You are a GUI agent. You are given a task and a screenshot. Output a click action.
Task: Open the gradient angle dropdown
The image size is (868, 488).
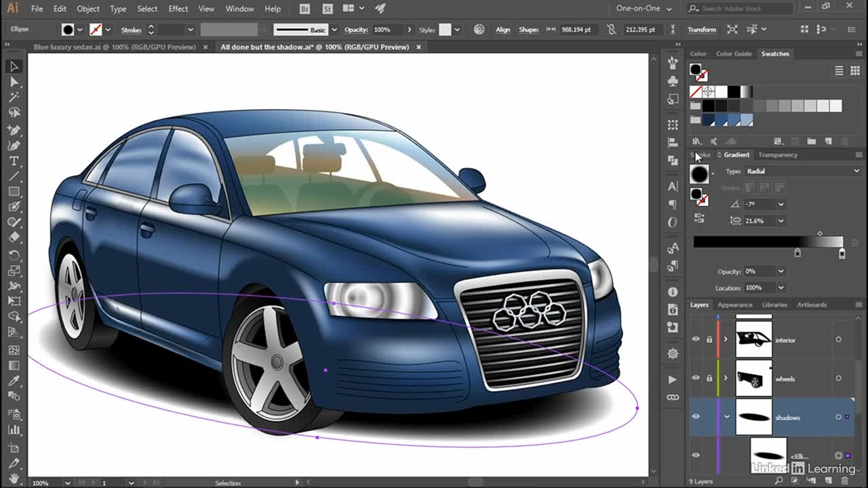click(x=781, y=204)
